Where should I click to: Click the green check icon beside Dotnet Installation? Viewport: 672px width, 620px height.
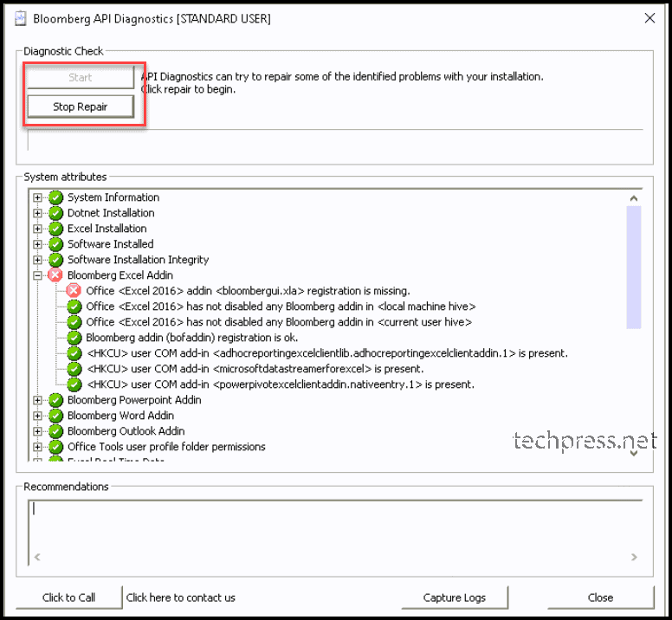[55, 213]
